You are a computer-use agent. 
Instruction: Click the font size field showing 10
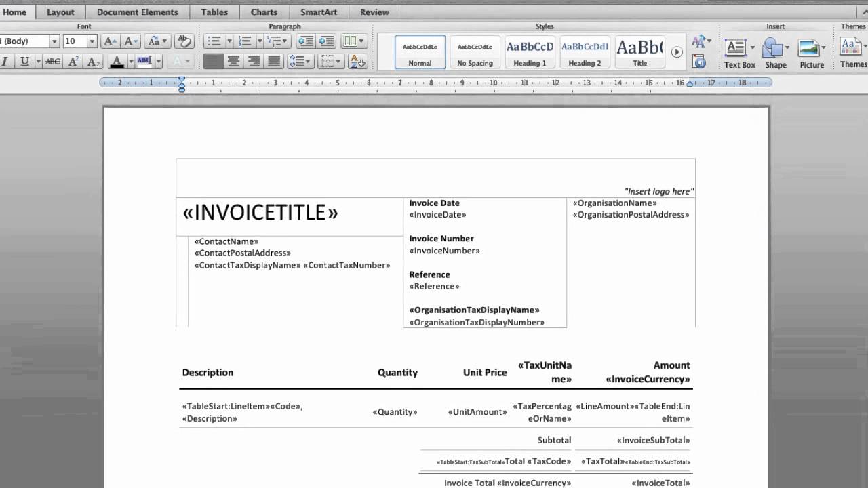pyautogui.click(x=75, y=41)
